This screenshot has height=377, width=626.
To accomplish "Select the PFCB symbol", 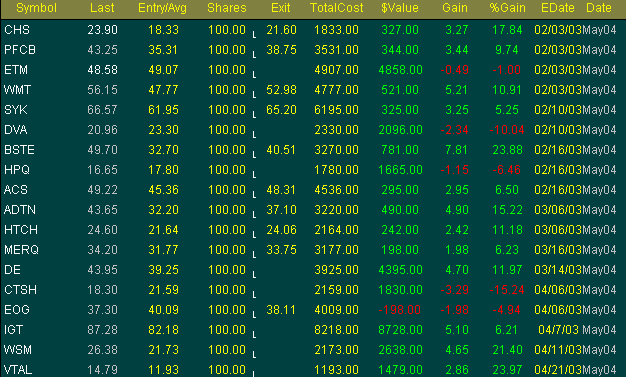I will [20, 50].
